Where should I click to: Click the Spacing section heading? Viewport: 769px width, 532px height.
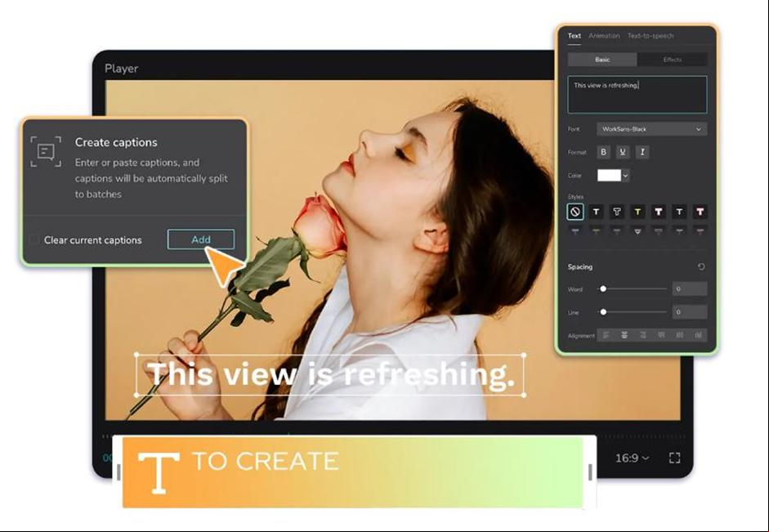[x=580, y=266]
